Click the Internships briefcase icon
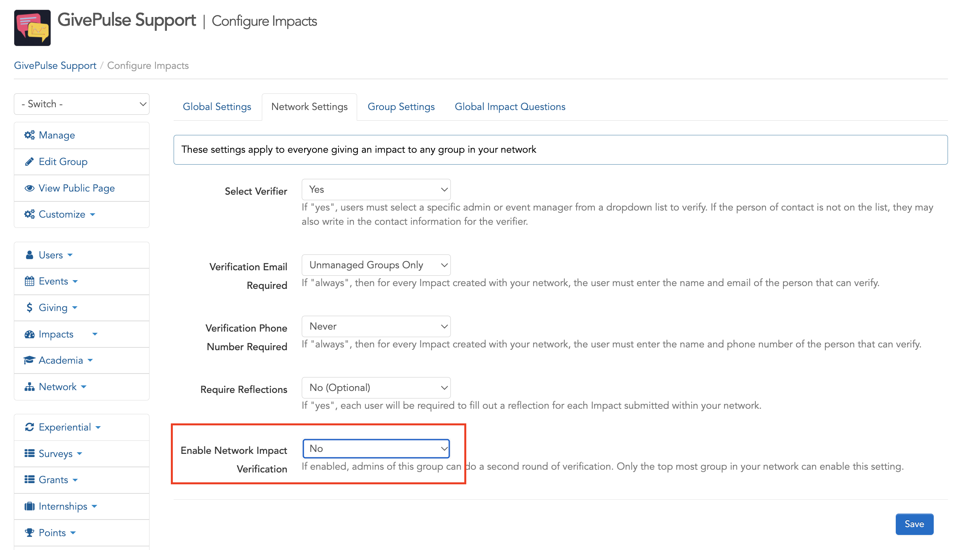Screen dimensions: 980x550 click(29, 506)
